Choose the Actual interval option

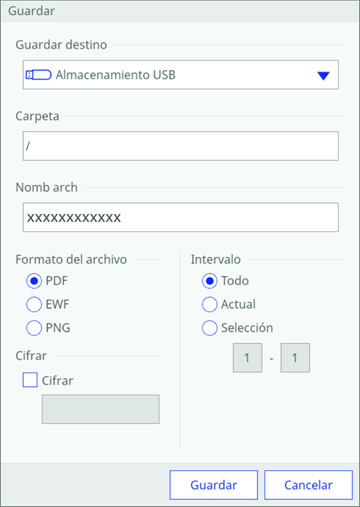coord(210,304)
